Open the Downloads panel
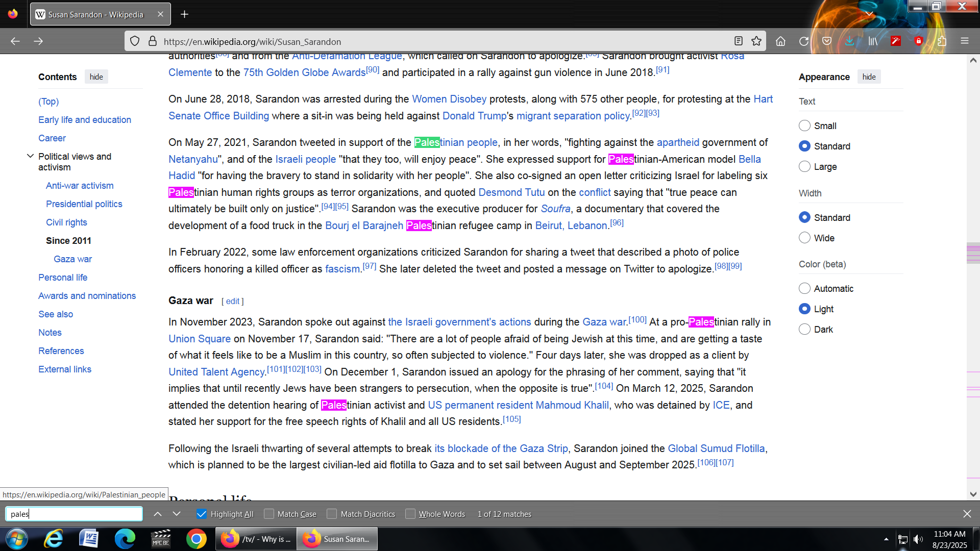Image resolution: width=980 pixels, height=551 pixels. 849,41
